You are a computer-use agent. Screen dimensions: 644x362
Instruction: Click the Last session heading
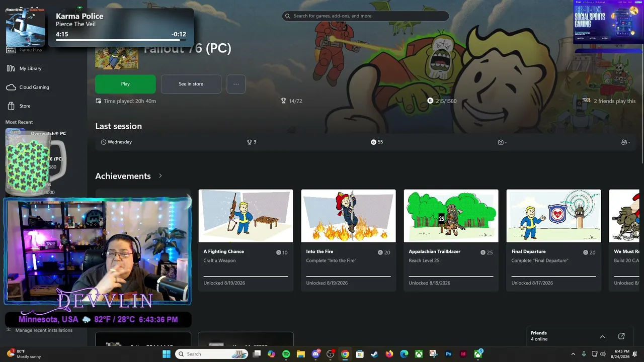tap(119, 126)
